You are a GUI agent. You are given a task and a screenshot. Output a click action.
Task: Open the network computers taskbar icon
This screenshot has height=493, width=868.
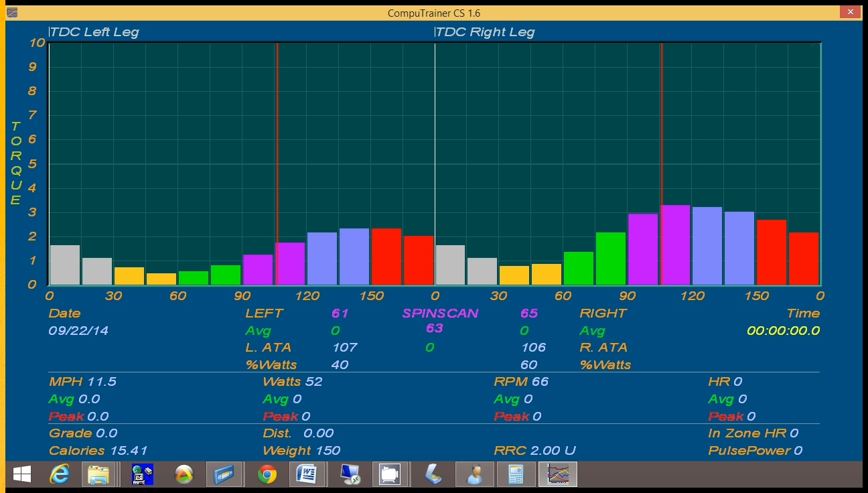pyautogui.click(x=142, y=475)
